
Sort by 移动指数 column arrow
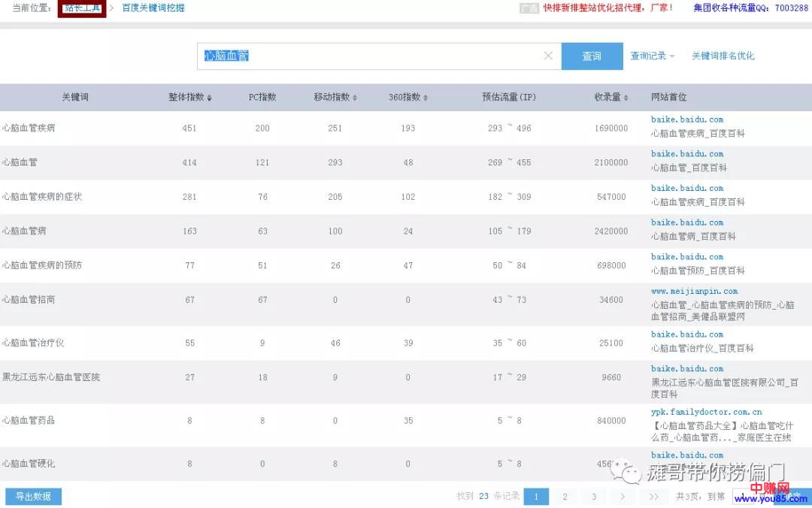click(355, 98)
